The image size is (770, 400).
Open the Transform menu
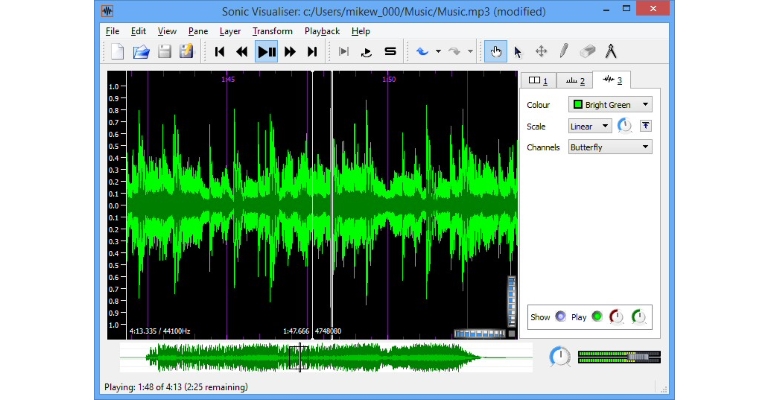[273, 31]
